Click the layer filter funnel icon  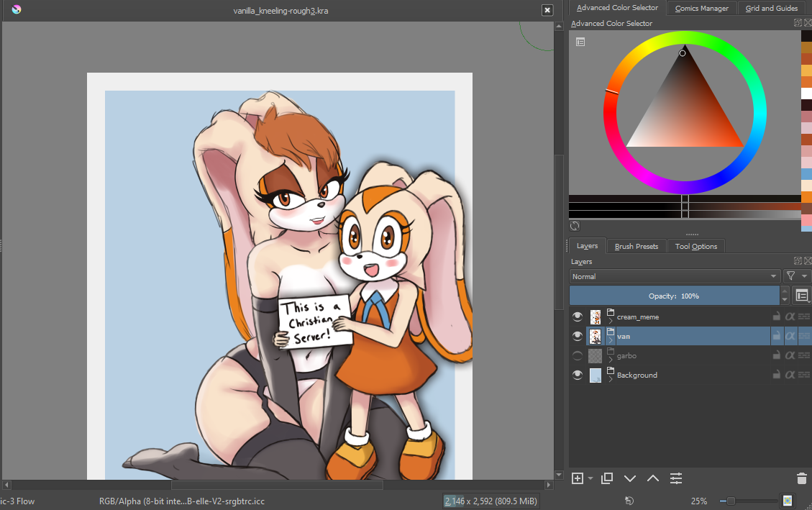click(x=790, y=276)
